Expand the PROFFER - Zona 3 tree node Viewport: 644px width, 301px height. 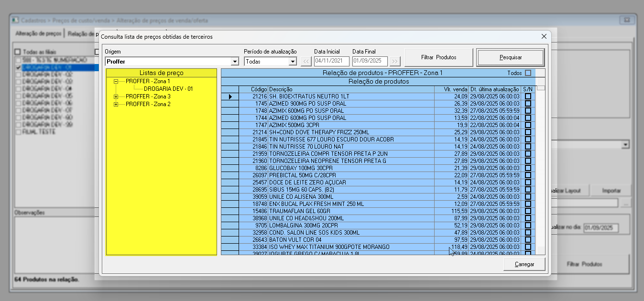pos(116,97)
